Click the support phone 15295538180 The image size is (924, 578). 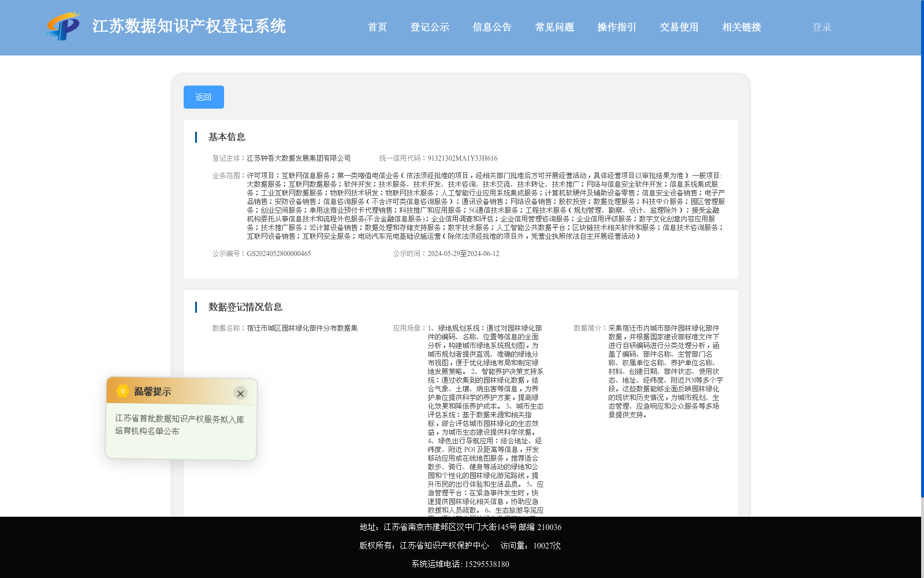pyautogui.click(x=487, y=564)
